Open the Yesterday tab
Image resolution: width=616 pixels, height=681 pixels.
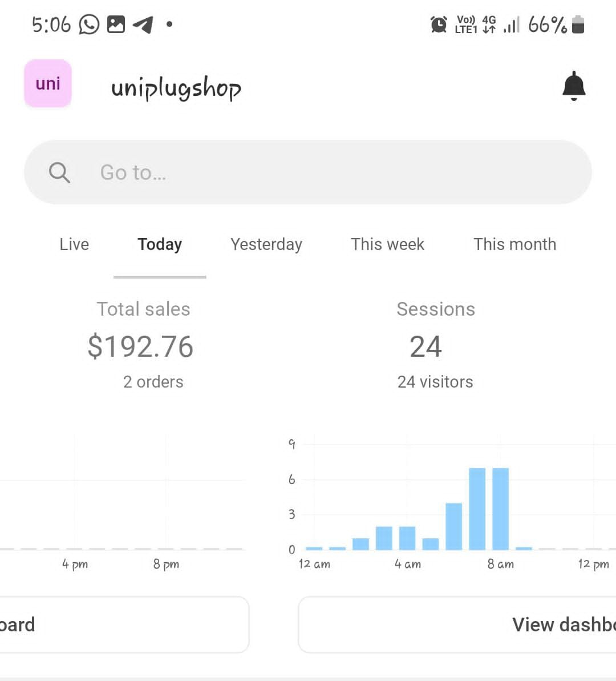[x=266, y=244]
